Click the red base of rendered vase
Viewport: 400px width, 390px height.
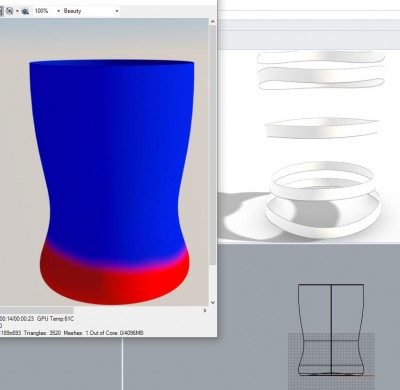(113, 283)
